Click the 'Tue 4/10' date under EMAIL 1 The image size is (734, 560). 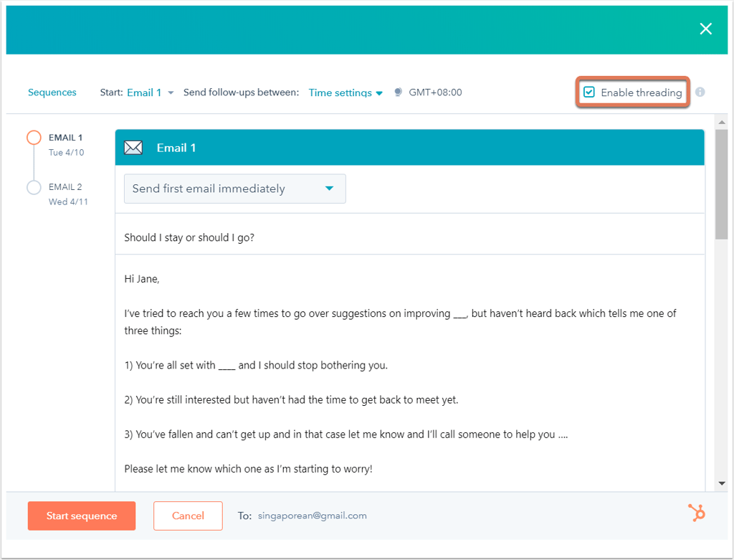[x=67, y=153]
